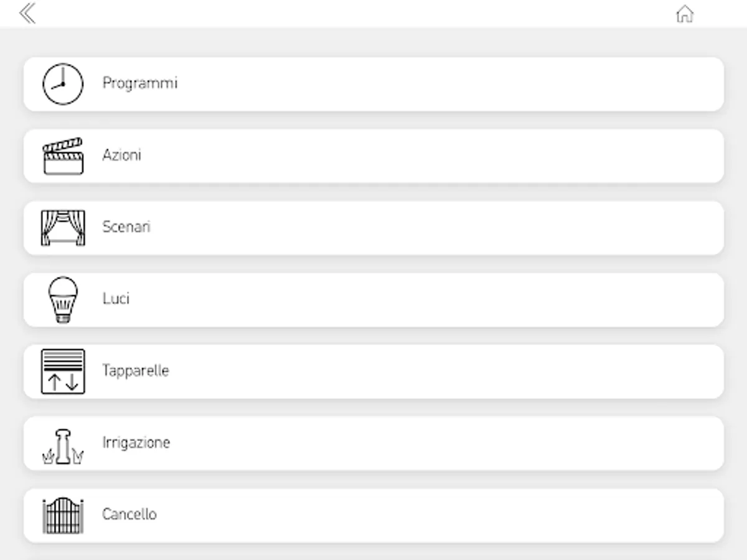Open Scenari by its text label

126,226
